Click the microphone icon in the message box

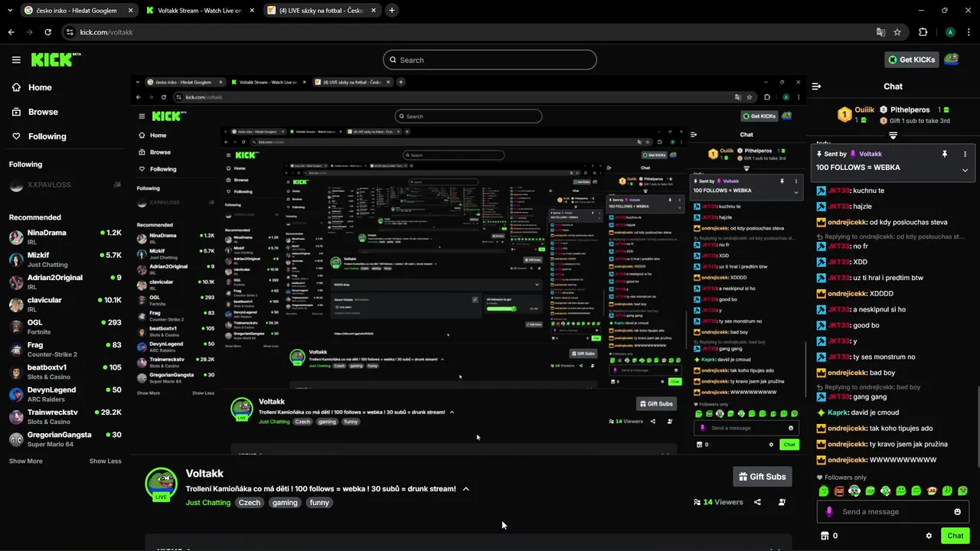tap(829, 512)
